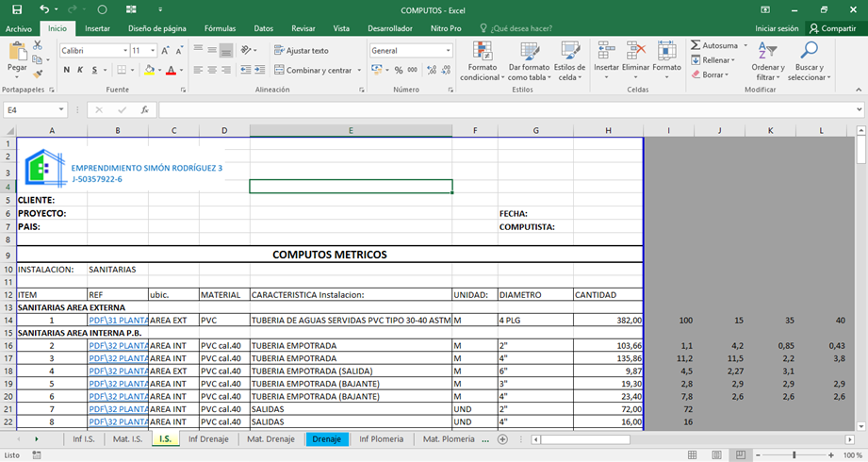This screenshot has height=462, width=868.
Task: Open Formato condicional menu
Action: click(483, 61)
